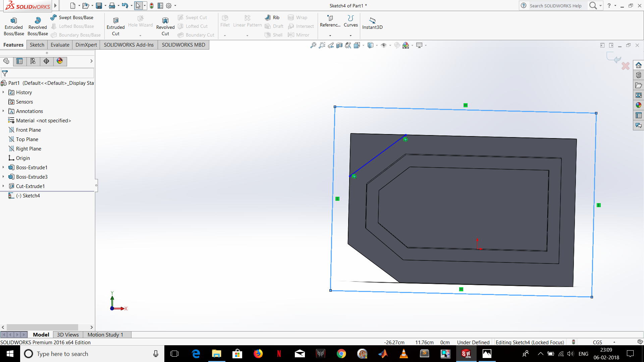
Task: Select the Fillet tool
Action: click(x=225, y=21)
